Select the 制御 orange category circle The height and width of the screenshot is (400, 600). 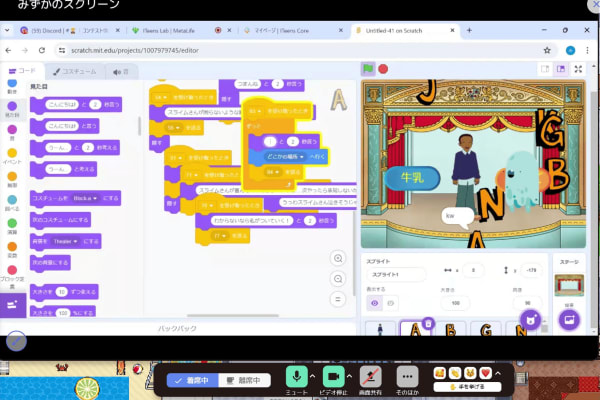click(x=12, y=176)
